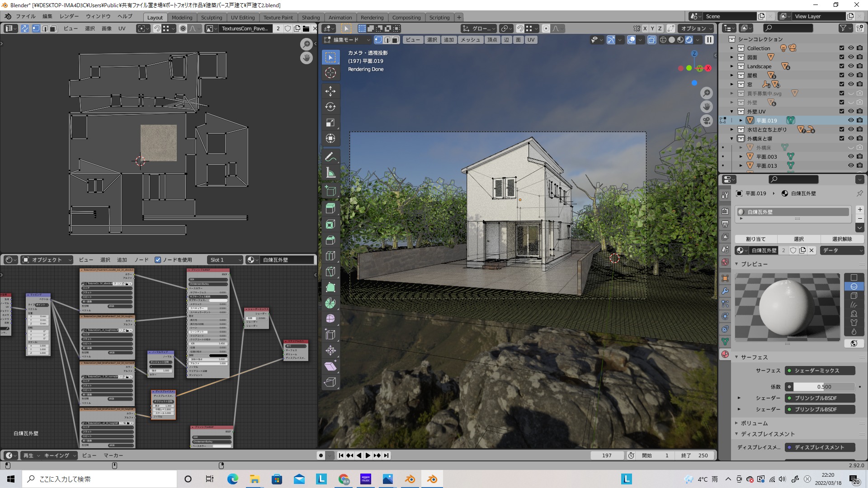Viewport: 868px width, 488px height.
Task: Click the Extrude Region tool icon
Action: 330,208
